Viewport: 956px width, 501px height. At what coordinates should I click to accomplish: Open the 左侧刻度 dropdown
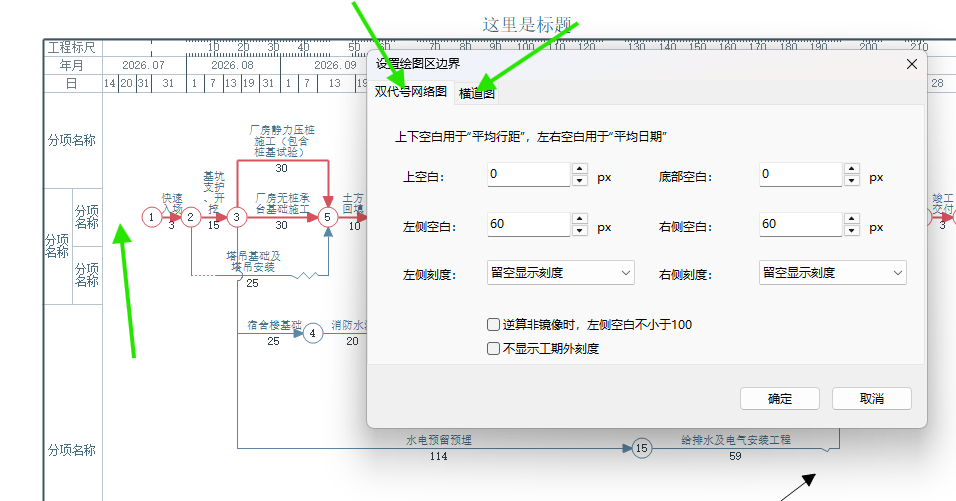(561, 272)
